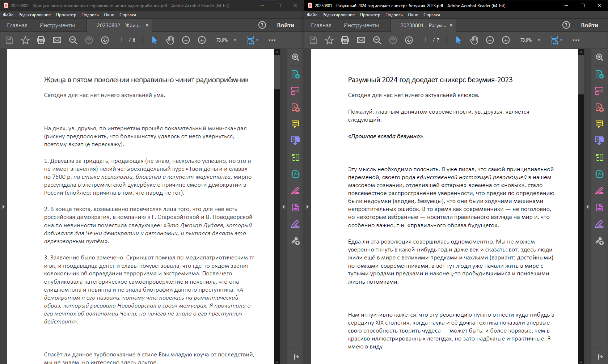Image resolution: width=608 pixels, height=364 pixels.
Task: Open the Редактирование menu in the left window
Action: pyautogui.click(x=34, y=15)
